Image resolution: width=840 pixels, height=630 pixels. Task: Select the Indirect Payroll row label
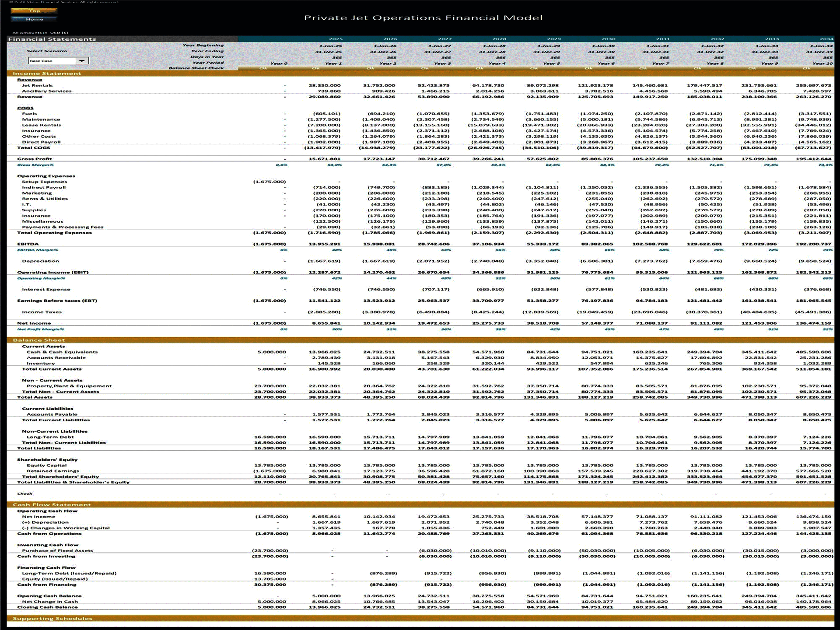coord(44,187)
